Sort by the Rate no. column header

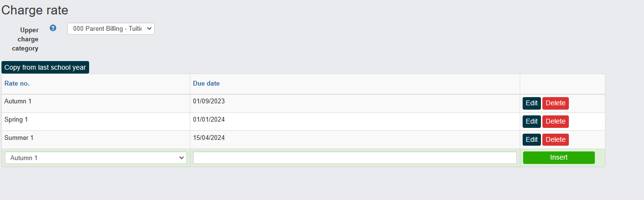coord(17,84)
